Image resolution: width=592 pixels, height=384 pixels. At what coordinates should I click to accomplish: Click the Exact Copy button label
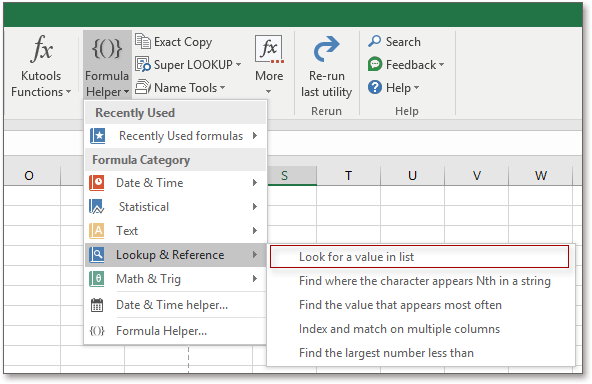click(x=183, y=42)
